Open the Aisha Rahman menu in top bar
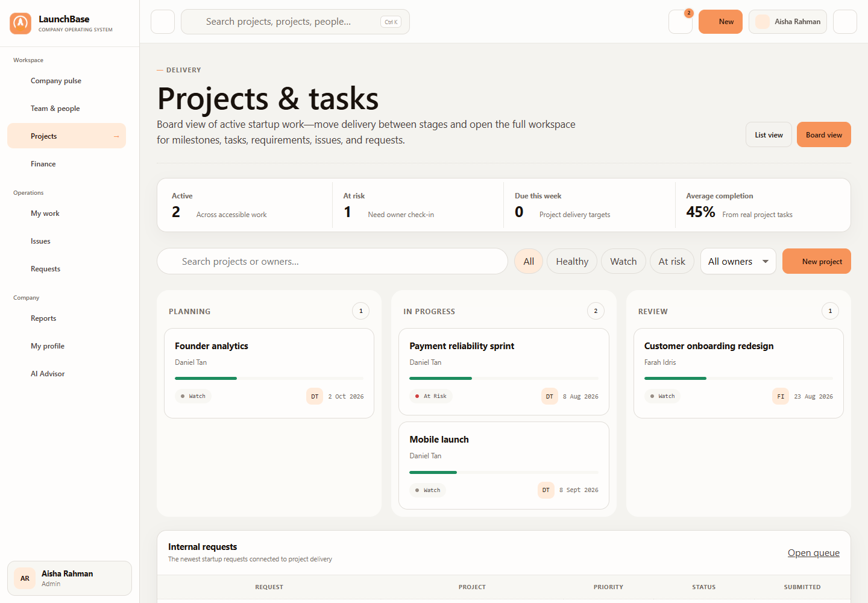 coord(787,22)
